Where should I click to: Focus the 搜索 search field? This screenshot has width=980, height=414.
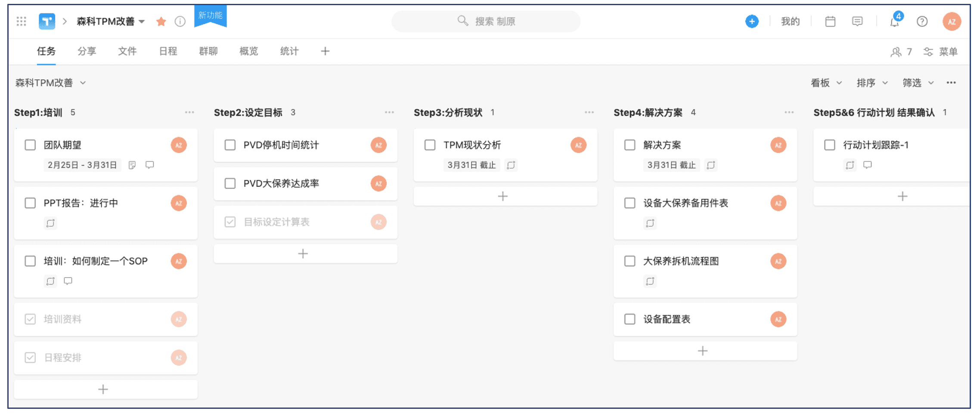pos(486,22)
